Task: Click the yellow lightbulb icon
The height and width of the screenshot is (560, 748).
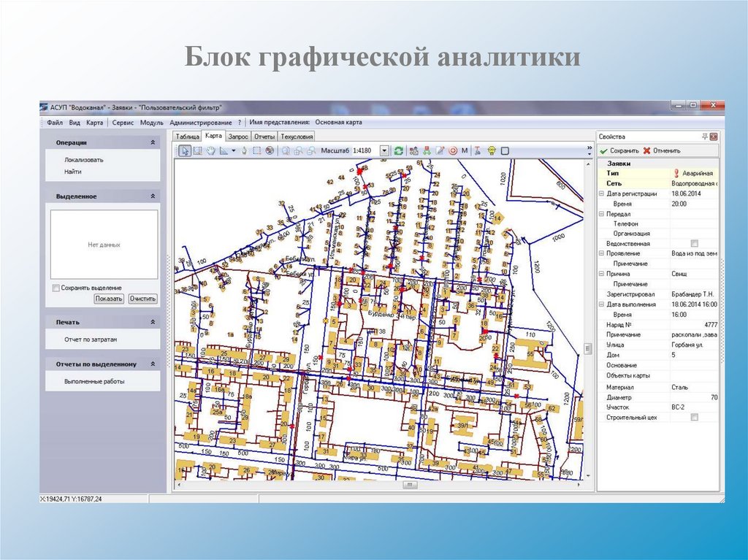Action: click(x=492, y=150)
